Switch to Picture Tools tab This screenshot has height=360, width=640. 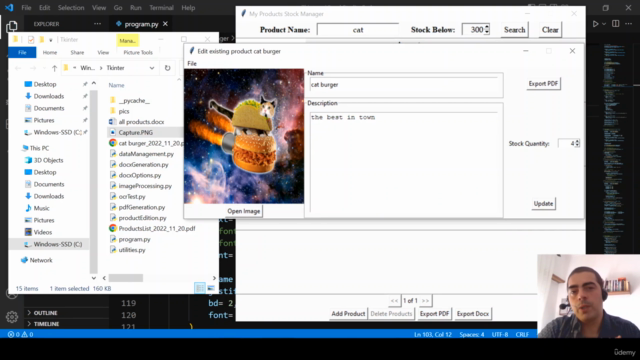[x=138, y=52]
